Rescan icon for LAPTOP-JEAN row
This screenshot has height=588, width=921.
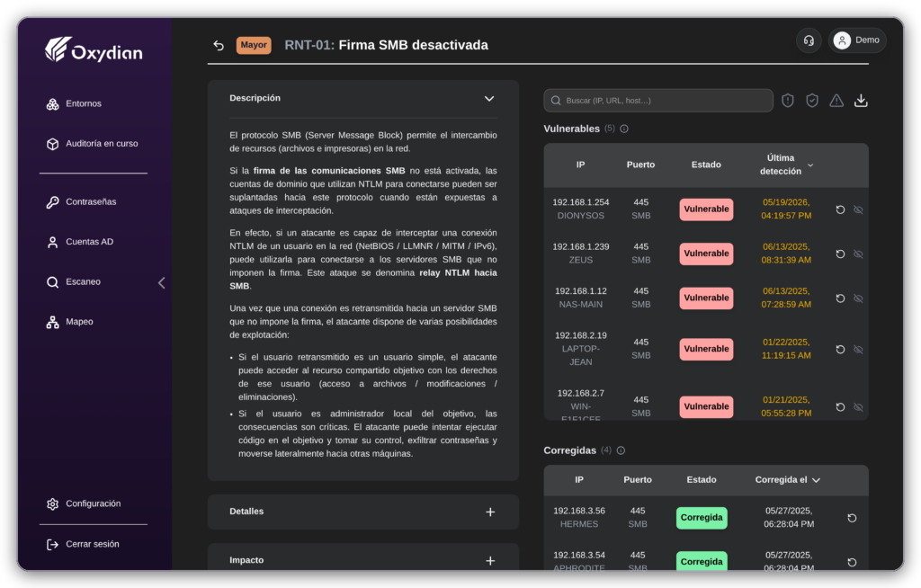(841, 350)
